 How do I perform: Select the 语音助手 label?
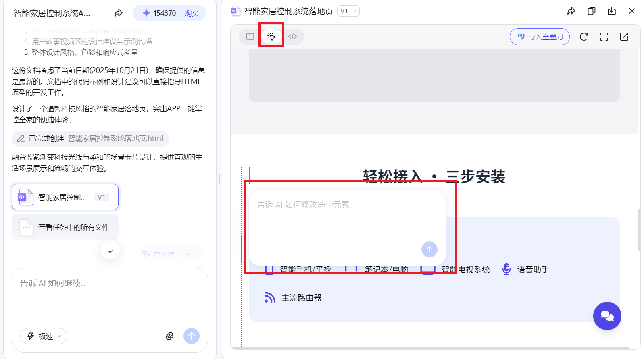tap(533, 270)
